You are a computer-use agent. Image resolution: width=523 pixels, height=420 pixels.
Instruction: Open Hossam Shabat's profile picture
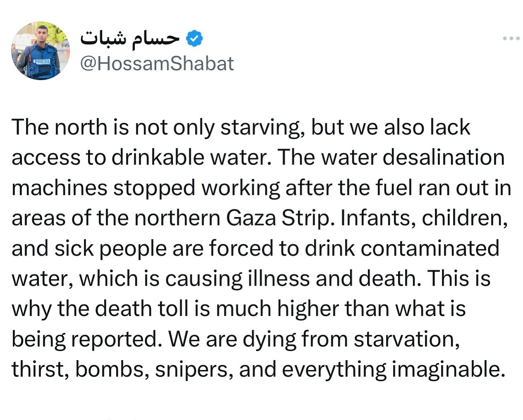coord(41,51)
